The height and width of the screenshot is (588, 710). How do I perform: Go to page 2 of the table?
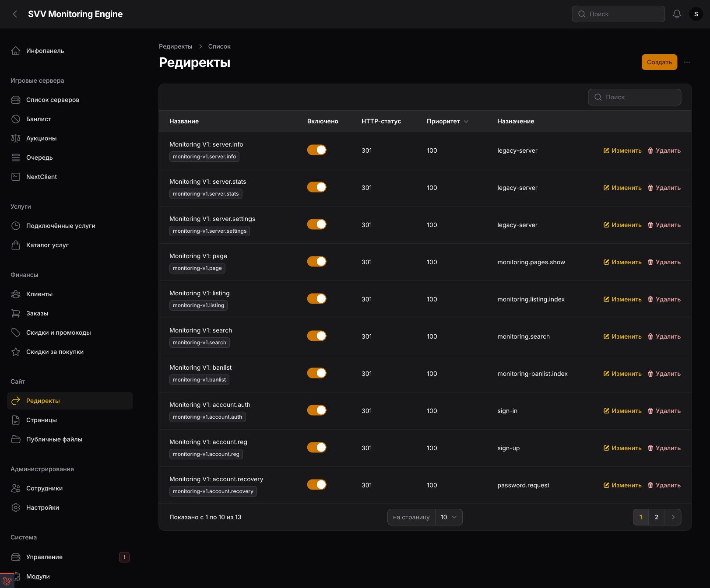coord(657,517)
